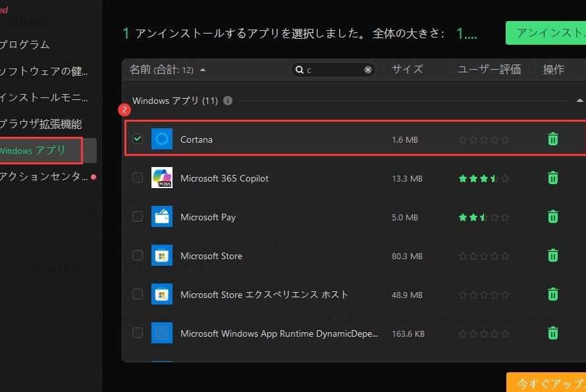The height and width of the screenshot is (392, 586).
Task: Click the ユーザー評価 column header
Action: 489,70
